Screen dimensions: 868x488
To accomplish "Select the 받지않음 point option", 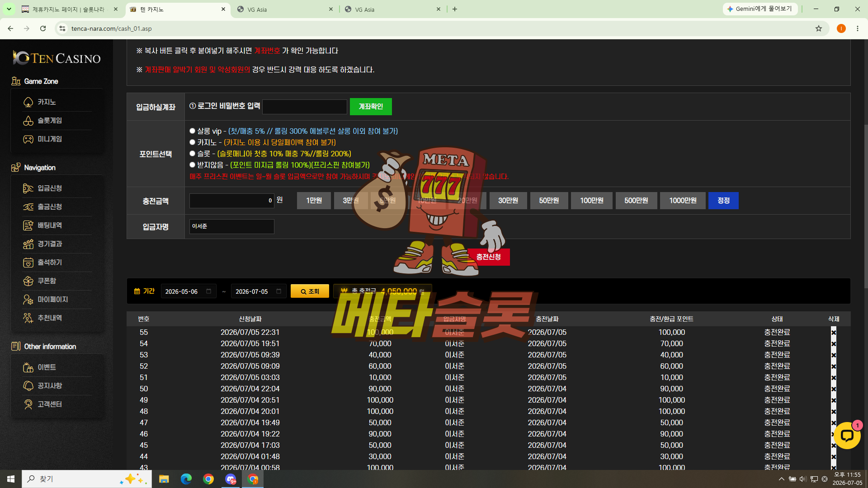I will (192, 165).
